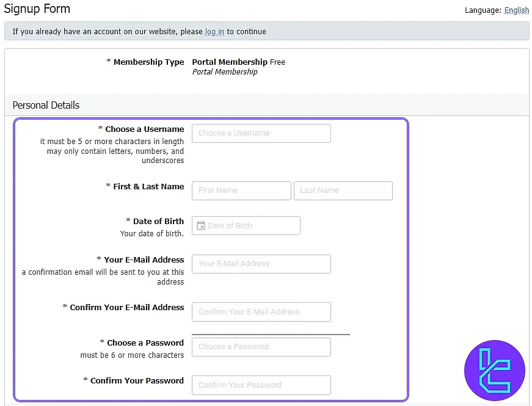
Task: Click the Portal Membership Free label
Action: tap(238, 62)
